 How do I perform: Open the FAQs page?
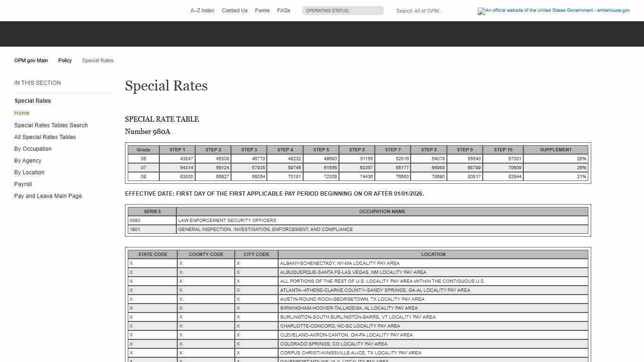coord(283,10)
